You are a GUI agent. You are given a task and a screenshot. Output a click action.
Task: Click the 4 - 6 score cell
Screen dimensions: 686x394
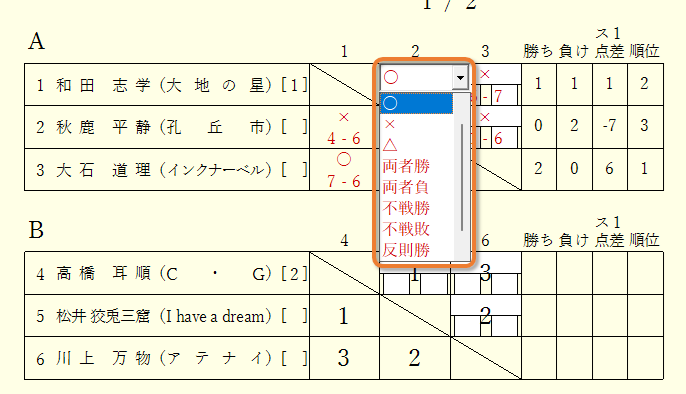coord(344,139)
